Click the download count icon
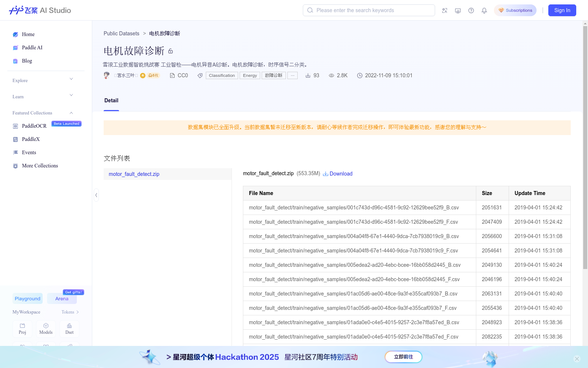The width and height of the screenshot is (588, 368). (308, 75)
